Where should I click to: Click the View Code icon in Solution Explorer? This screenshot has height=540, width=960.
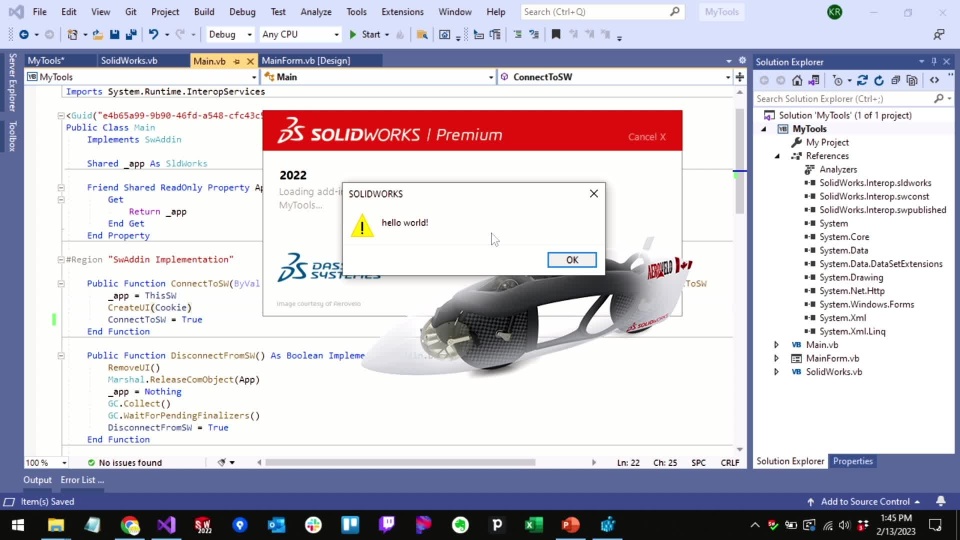(934, 80)
